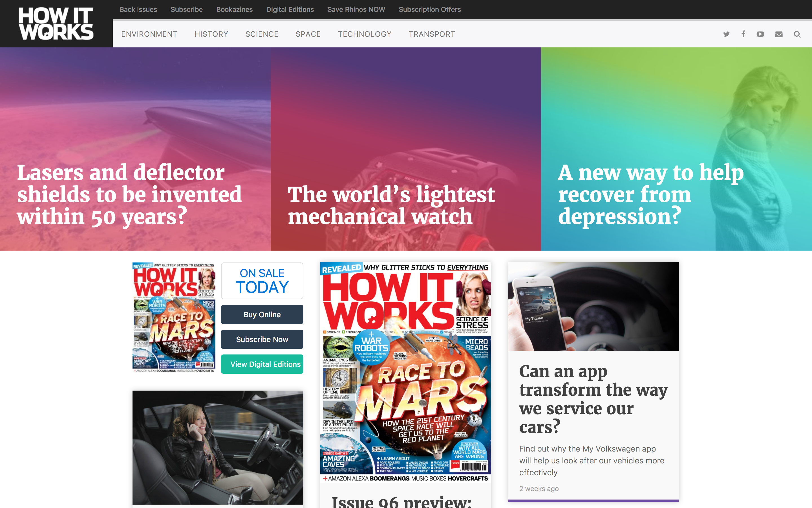Image resolution: width=812 pixels, height=508 pixels.
Task: Open woman on phone in car image
Action: pos(218,447)
